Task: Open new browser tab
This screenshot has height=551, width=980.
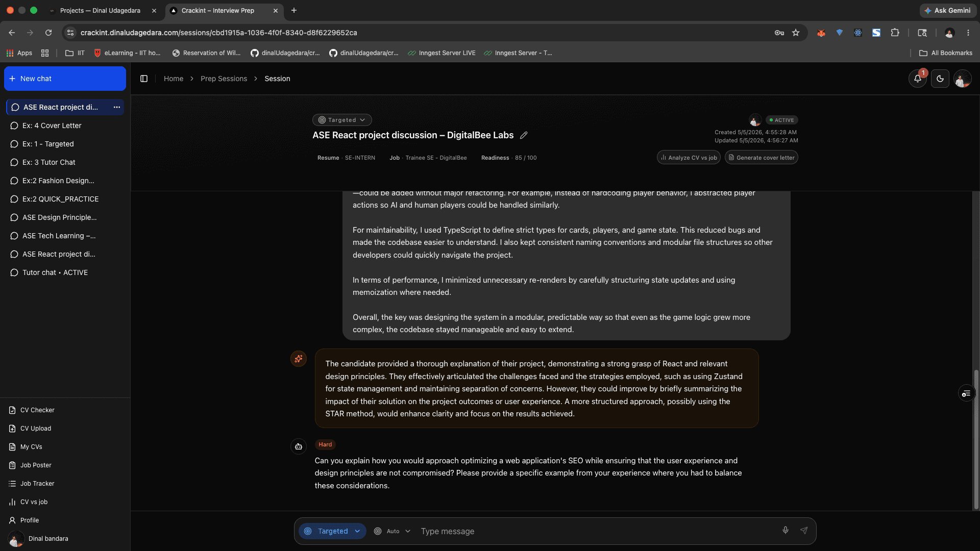Action: (294, 10)
